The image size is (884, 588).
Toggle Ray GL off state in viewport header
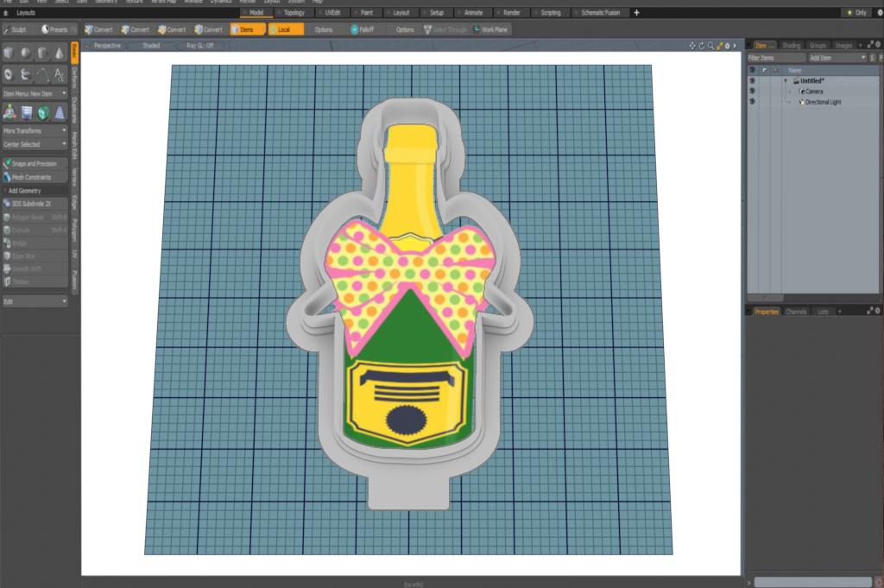[200, 46]
